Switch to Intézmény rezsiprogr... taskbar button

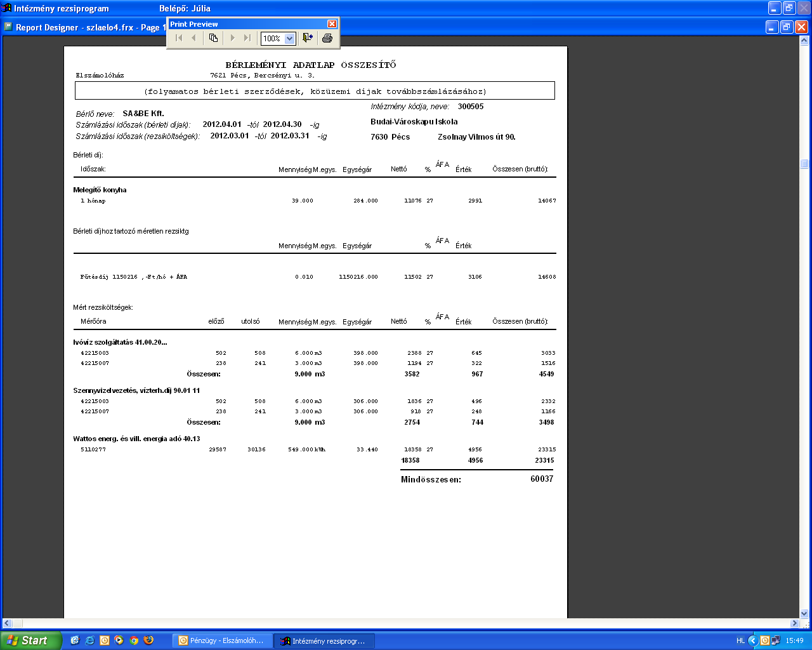click(x=324, y=641)
